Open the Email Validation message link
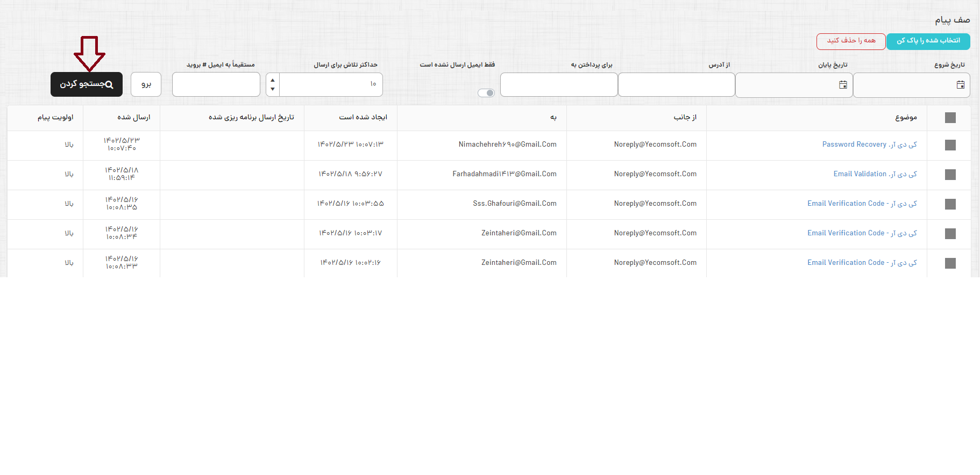Viewport: 980px width, 475px height. (875, 174)
